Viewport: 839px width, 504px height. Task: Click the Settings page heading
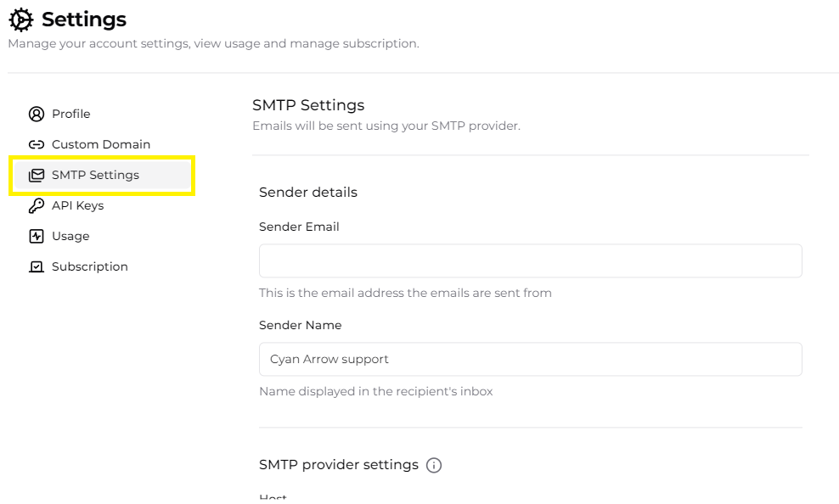click(82, 19)
